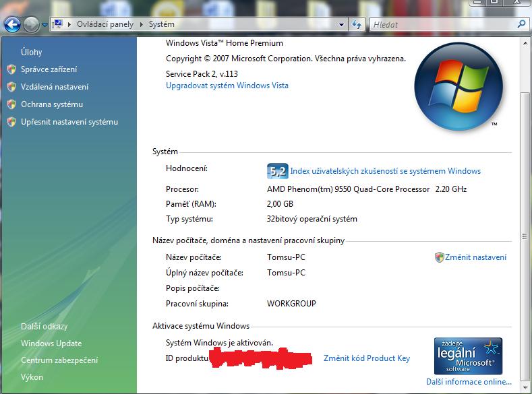Image resolution: width=532 pixels, height=394 pixels.
Task: Open Upřesnit nastavení systému
Action: pos(69,122)
